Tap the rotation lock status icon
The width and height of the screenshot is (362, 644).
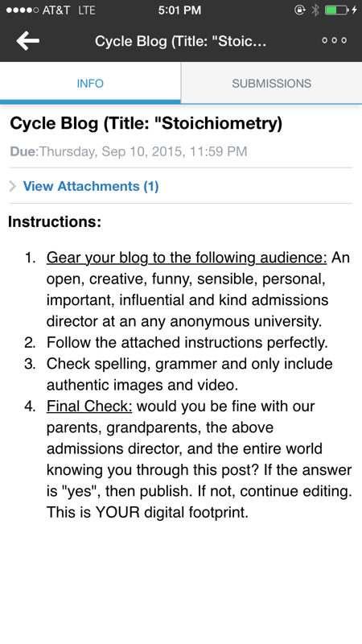[300, 10]
